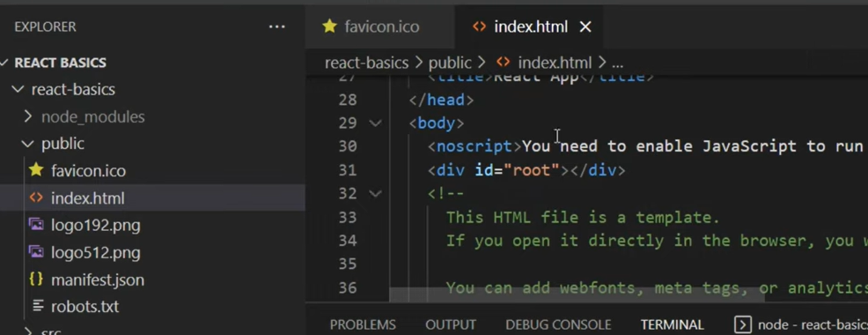Click "This HTML file is a template." comment
Image resolution: width=868 pixels, height=335 pixels.
(x=583, y=217)
